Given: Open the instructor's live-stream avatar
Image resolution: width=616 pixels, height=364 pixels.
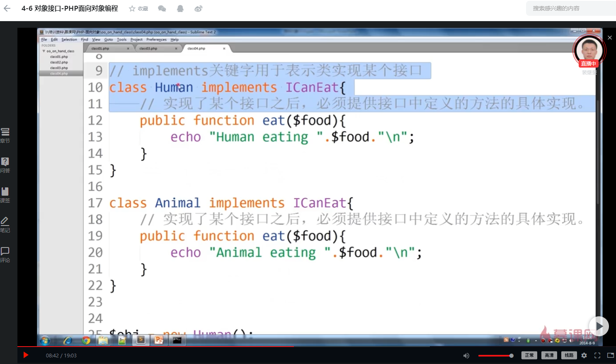Looking at the screenshot, I should 589,50.
